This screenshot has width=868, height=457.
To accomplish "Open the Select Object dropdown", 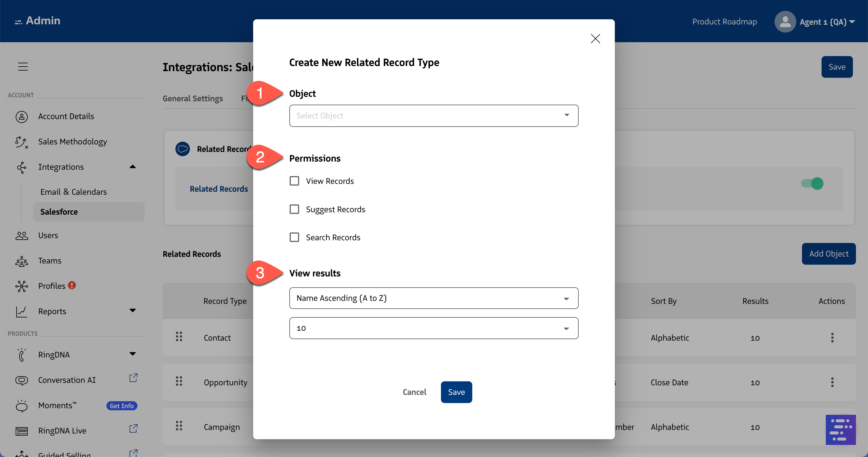I will (x=433, y=115).
